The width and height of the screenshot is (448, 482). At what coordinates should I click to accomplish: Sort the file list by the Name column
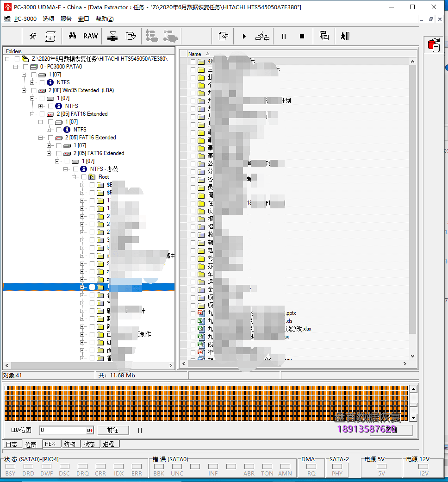click(x=195, y=54)
